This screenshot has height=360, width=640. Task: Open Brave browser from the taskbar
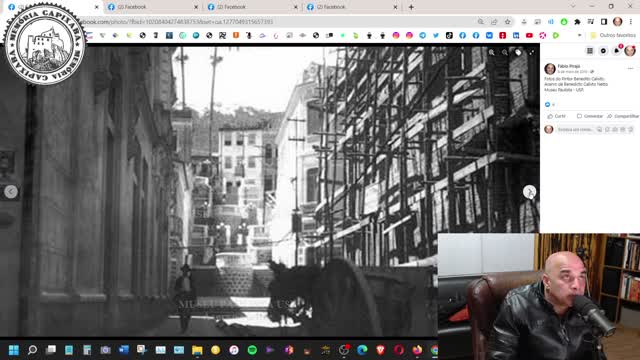click(x=380, y=350)
